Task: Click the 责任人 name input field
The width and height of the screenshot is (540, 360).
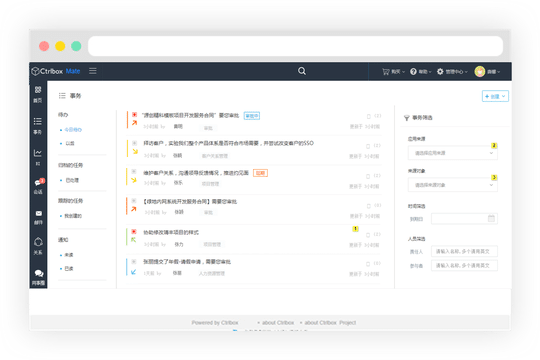Action: coord(464,251)
